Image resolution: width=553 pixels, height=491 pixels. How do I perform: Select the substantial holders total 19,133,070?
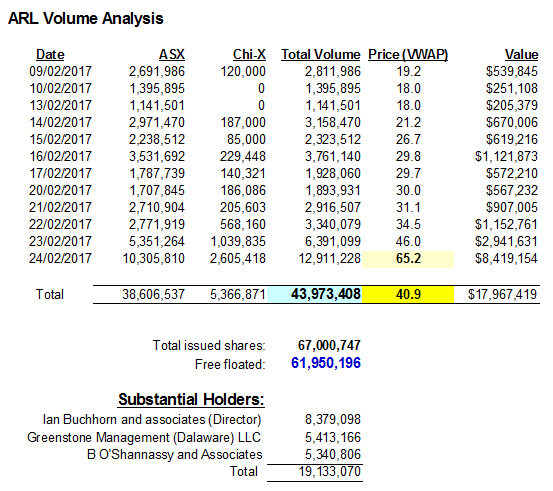click(x=329, y=472)
